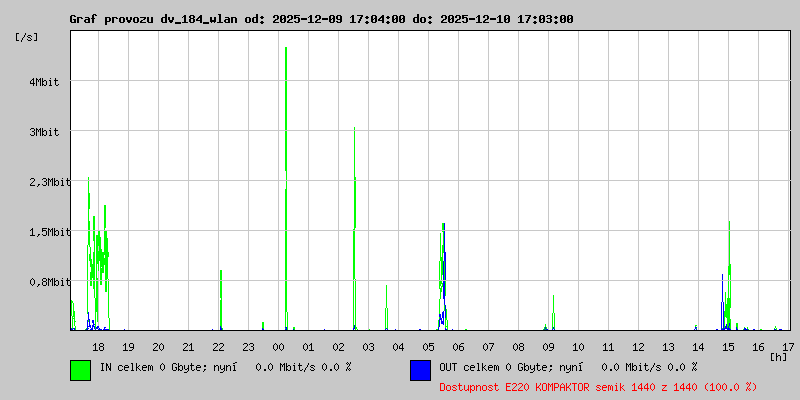Click hour label '12' on time axis
This screenshot has width=800, height=400.
click(x=638, y=347)
